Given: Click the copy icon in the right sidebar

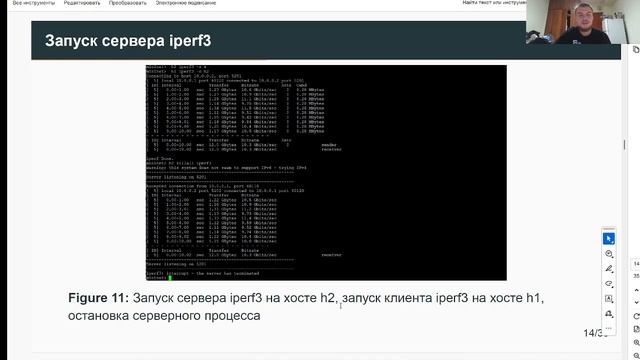Looking at the screenshot, I should [x=636, y=49].
